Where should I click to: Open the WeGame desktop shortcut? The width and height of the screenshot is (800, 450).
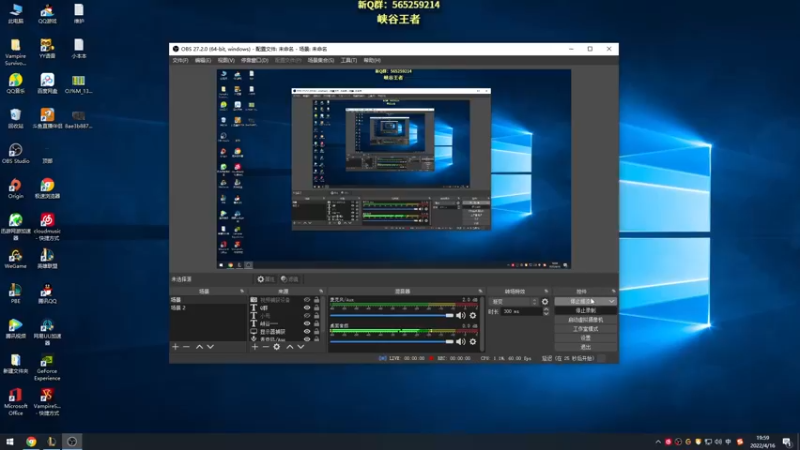pos(15,259)
